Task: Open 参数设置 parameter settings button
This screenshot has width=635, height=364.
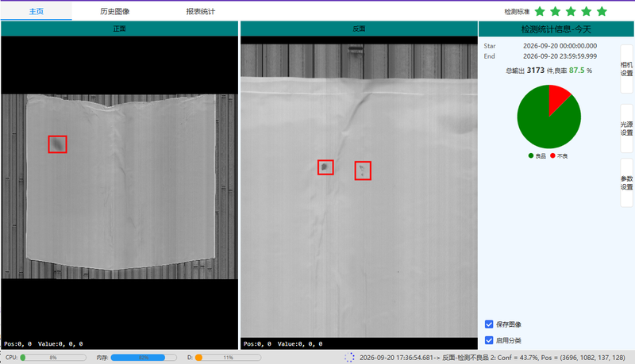Action: 626,182
